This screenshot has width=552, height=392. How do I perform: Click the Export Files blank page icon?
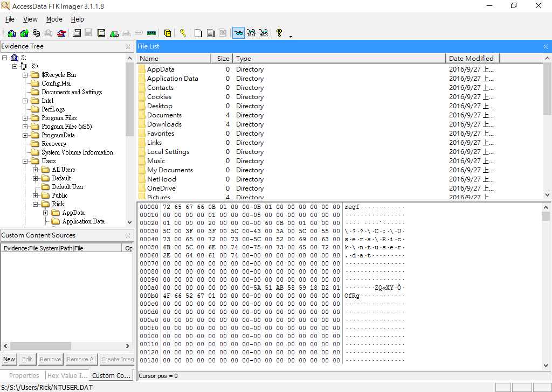[198, 33]
